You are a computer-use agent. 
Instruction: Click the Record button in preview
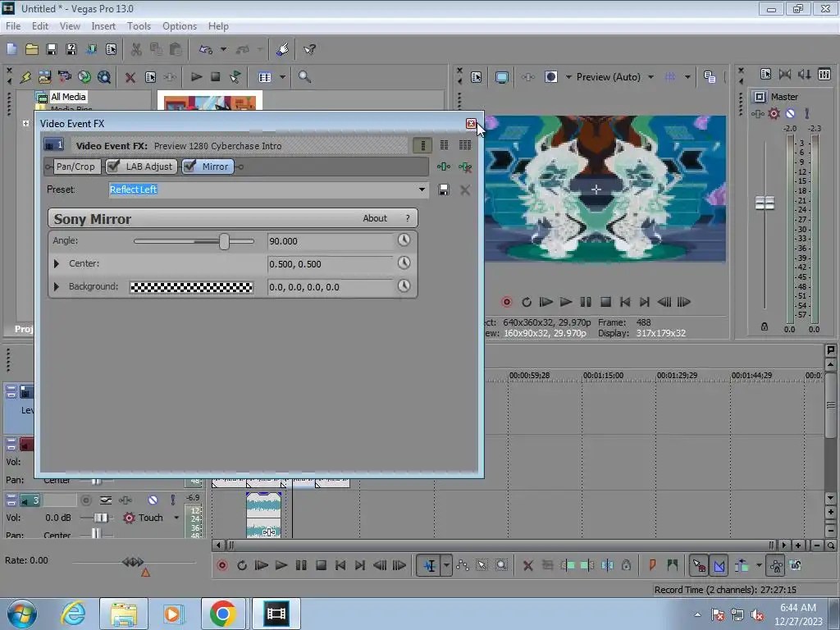(507, 302)
